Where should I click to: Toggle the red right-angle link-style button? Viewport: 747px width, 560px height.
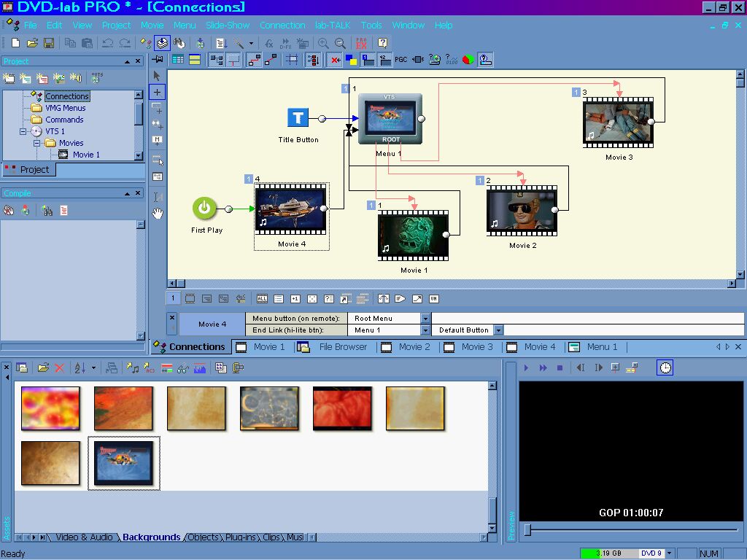point(254,60)
